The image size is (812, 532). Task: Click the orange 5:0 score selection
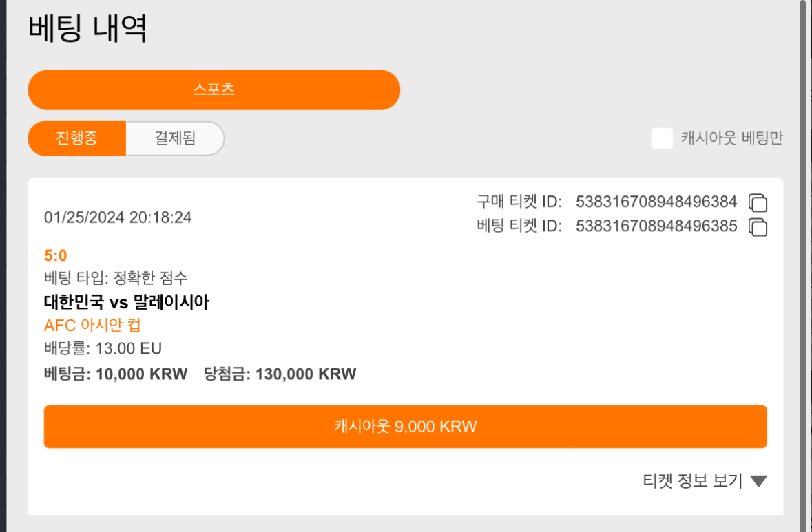point(55,255)
